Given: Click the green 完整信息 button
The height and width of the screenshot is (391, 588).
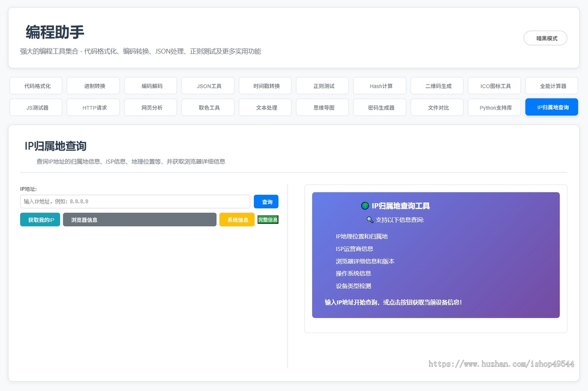Looking at the screenshot, I should [268, 220].
